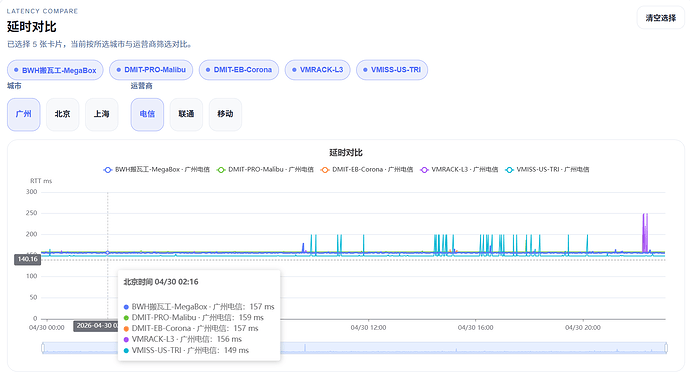Toggle DMIT-PRO-Malibu legend series
This screenshot has height=374, width=690.
click(x=265, y=170)
